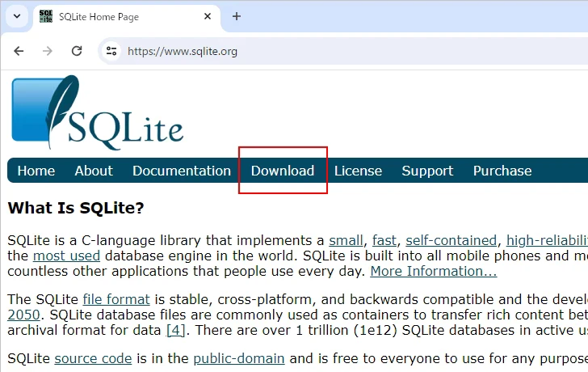Go forward to the next page
This screenshot has width=588, height=372.
pyautogui.click(x=48, y=51)
